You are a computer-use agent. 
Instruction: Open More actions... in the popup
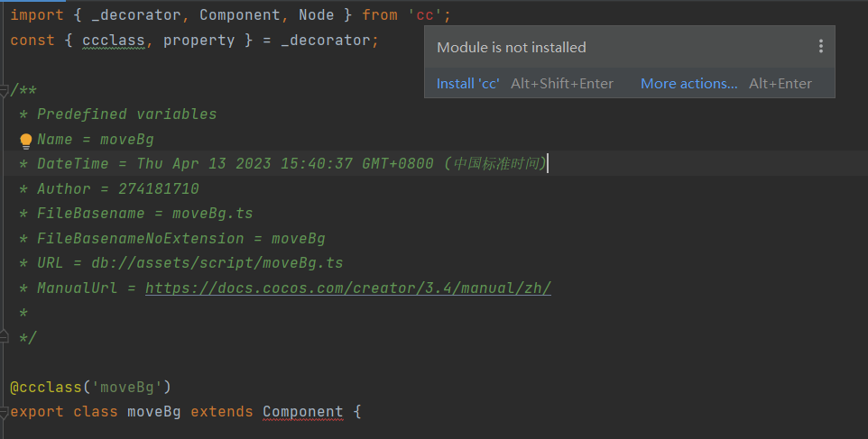tap(688, 83)
